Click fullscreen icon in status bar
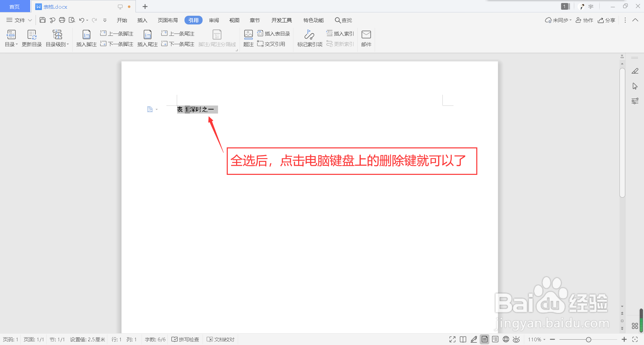 (452, 339)
